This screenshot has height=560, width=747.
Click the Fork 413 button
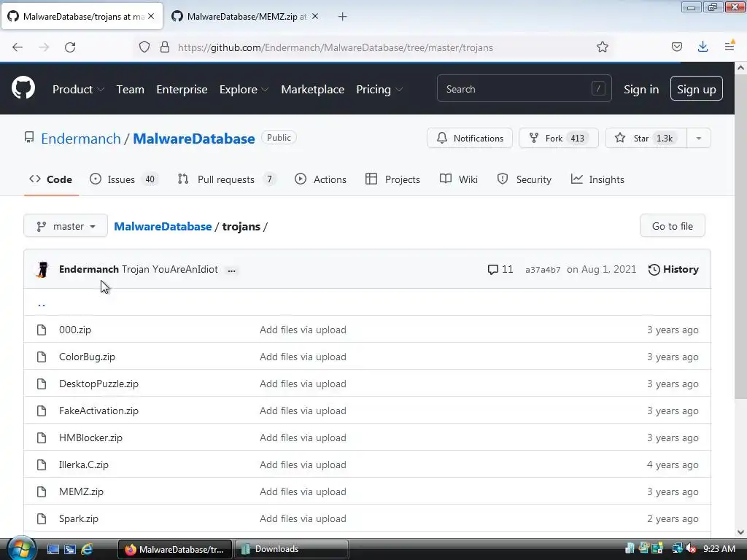click(558, 138)
